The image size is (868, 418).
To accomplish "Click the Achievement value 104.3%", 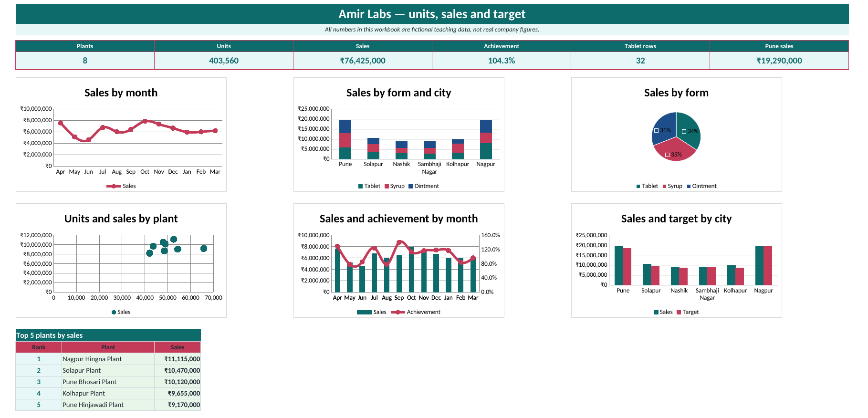I will point(502,61).
